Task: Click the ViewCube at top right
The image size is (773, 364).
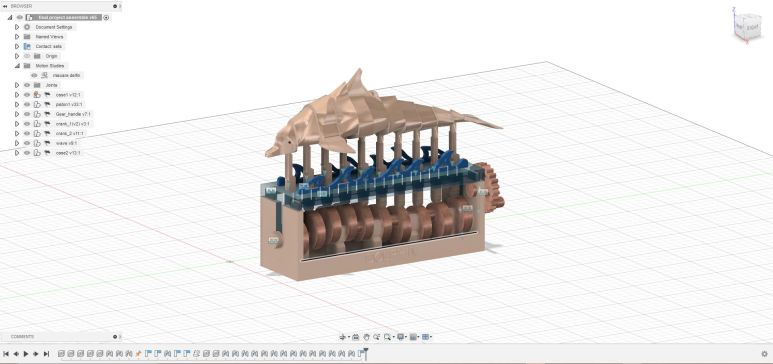Action: pos(747,26)
